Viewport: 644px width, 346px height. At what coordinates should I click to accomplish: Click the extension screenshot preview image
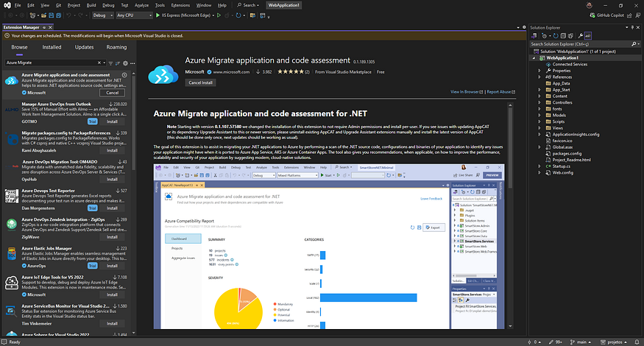(329, 247)
